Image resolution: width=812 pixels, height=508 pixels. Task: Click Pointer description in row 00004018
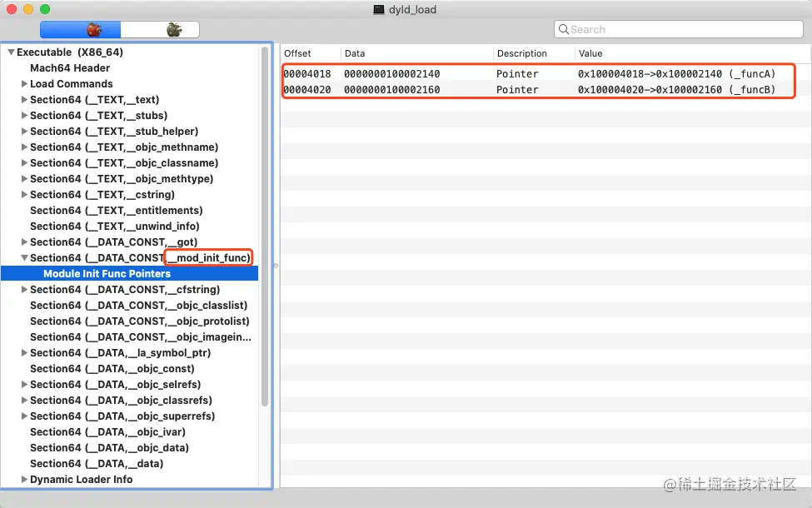click(517, 74)
